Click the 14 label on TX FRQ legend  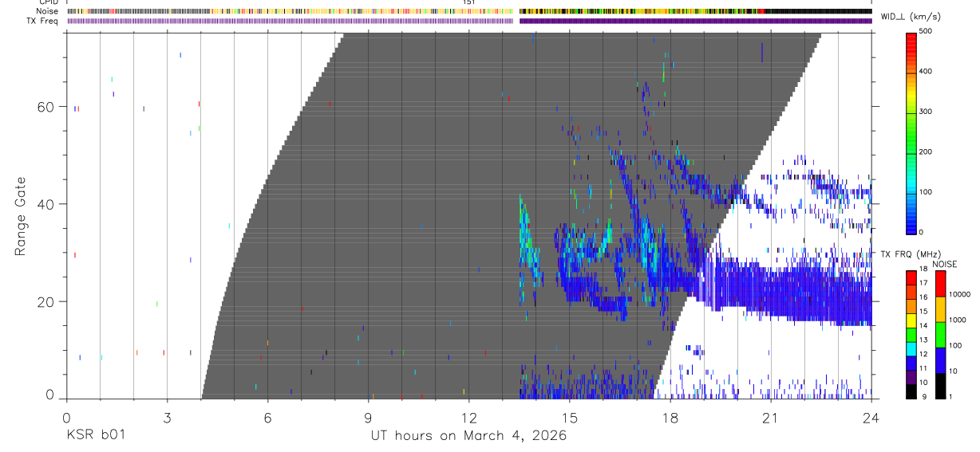pos(923,325)
